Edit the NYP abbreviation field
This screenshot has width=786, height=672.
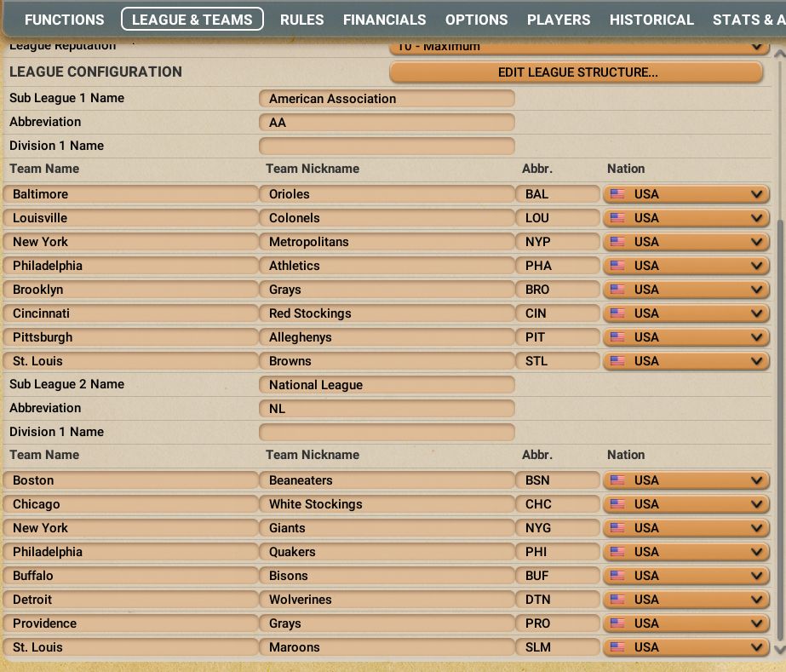click(558, 242)
